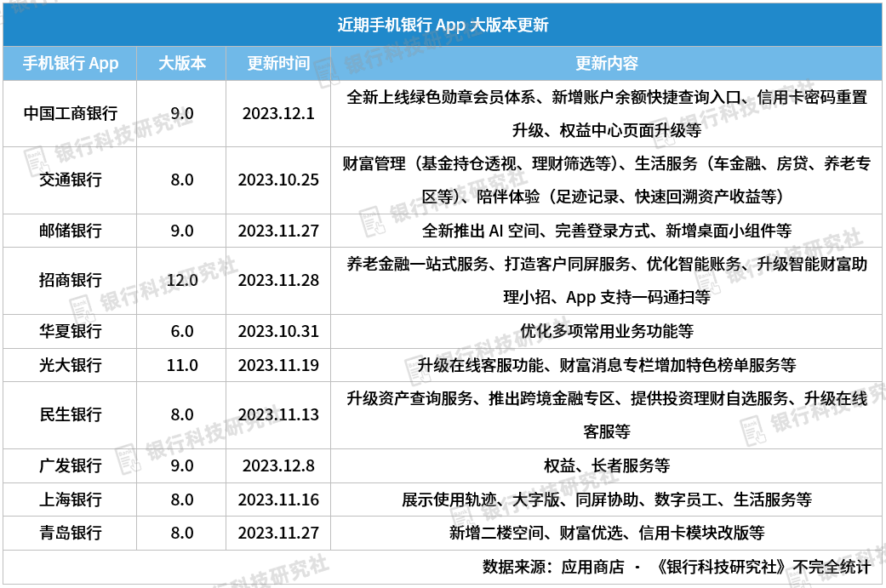Screen dimensions: 886x588
Task: Click the '光大银行' cell
Action: pyautogui.click(x=71, y=365)
